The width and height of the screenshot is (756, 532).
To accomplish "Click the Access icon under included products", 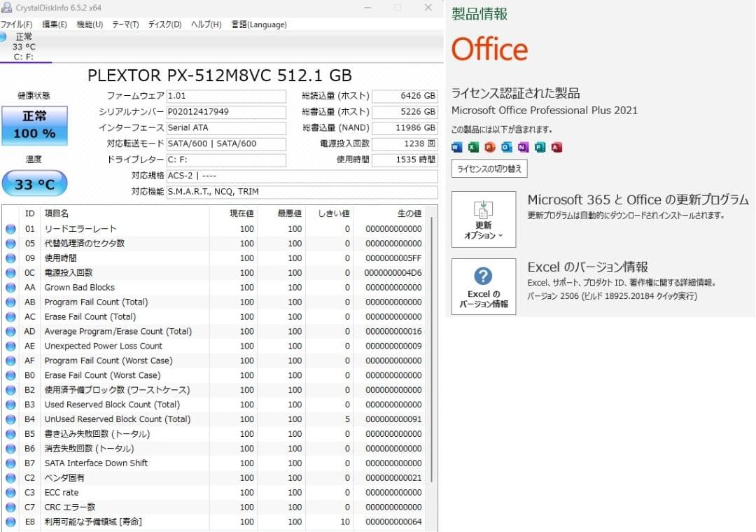I will (x=556, y=147).
